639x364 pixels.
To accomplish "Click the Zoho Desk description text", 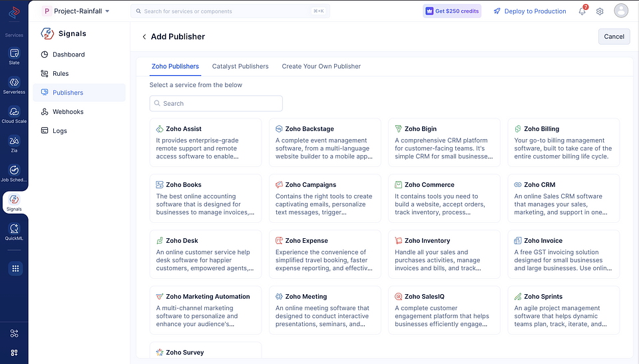I will tap(205, 260).
